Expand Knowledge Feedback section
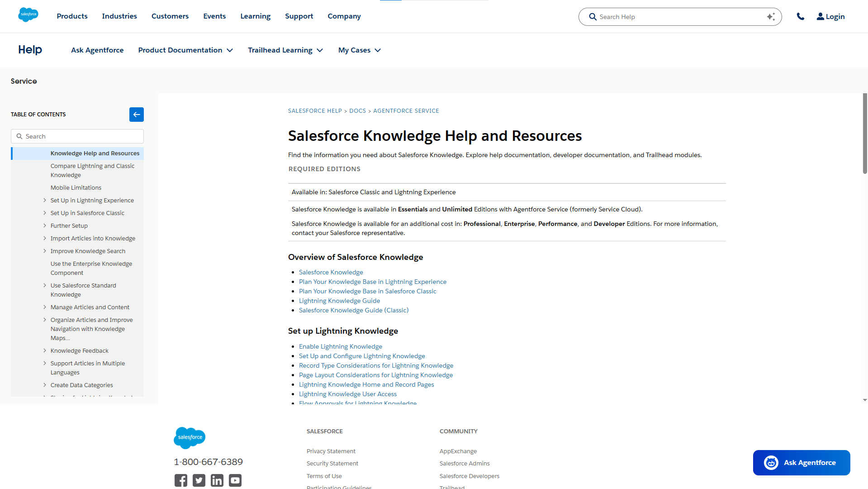Screen dimensions: 868x489 pos(45,350)
